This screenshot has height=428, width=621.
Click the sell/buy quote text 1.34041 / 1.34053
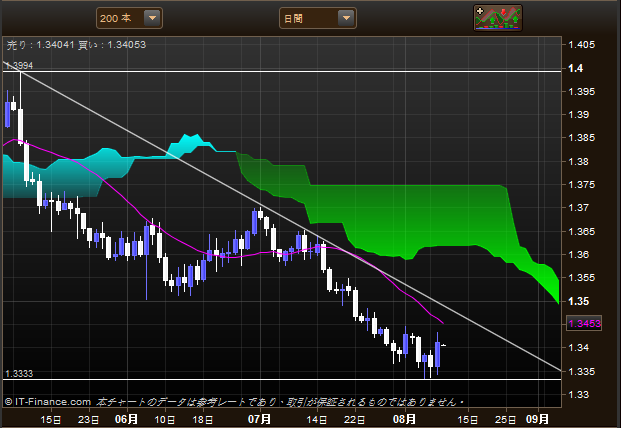coord(76,45)
